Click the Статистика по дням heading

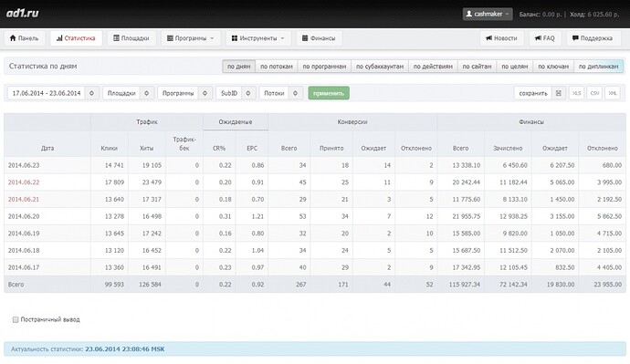pos(43,67)
